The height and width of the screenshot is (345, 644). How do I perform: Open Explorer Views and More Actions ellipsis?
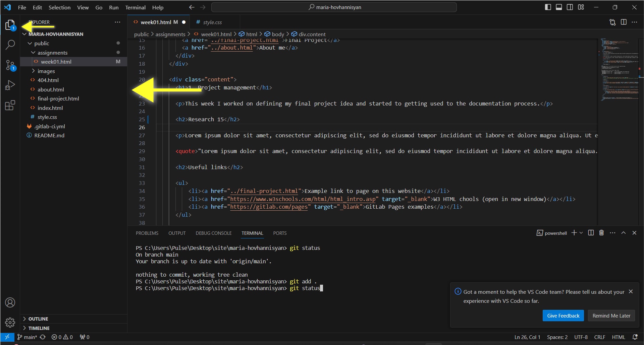point(117,22)
